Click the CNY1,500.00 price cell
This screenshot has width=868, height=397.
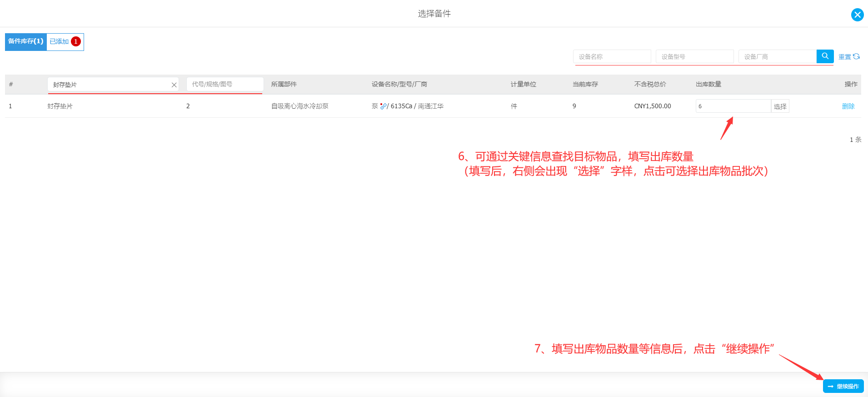click(x=652, y=106)
